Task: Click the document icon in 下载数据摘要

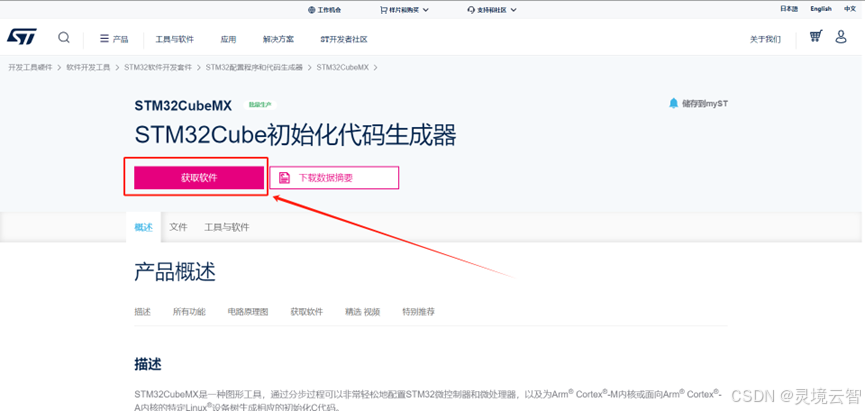Action: [284, 178]
